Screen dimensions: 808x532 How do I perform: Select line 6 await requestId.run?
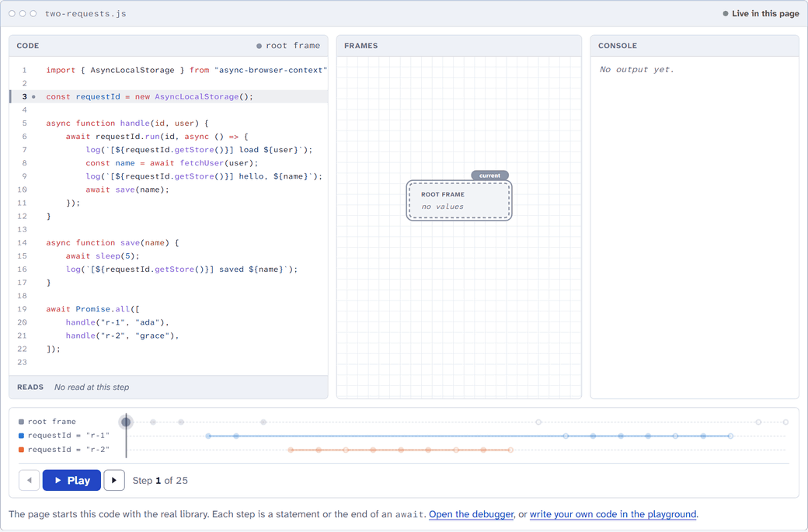169,137
